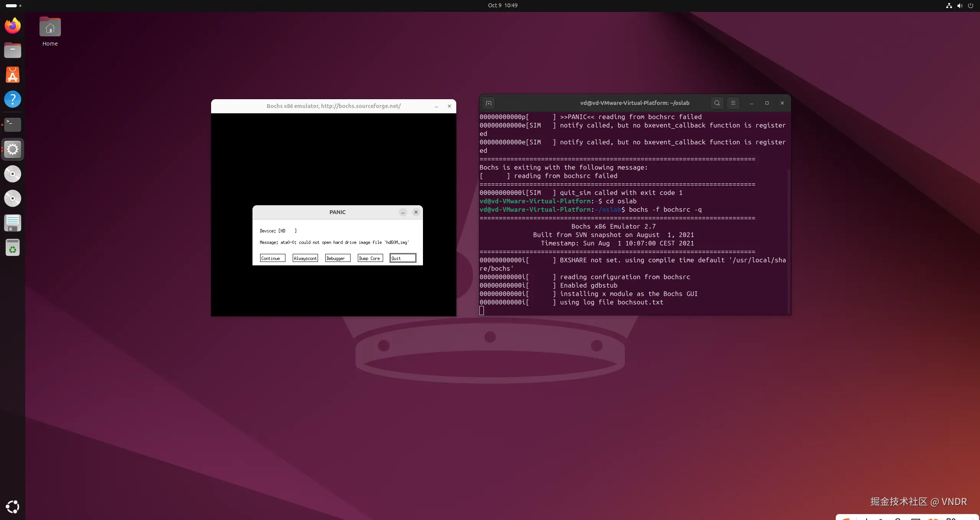Switch to the Terminal icon in the dock
This screenshot has width=980, height=520.
click(x=13, y=124)
